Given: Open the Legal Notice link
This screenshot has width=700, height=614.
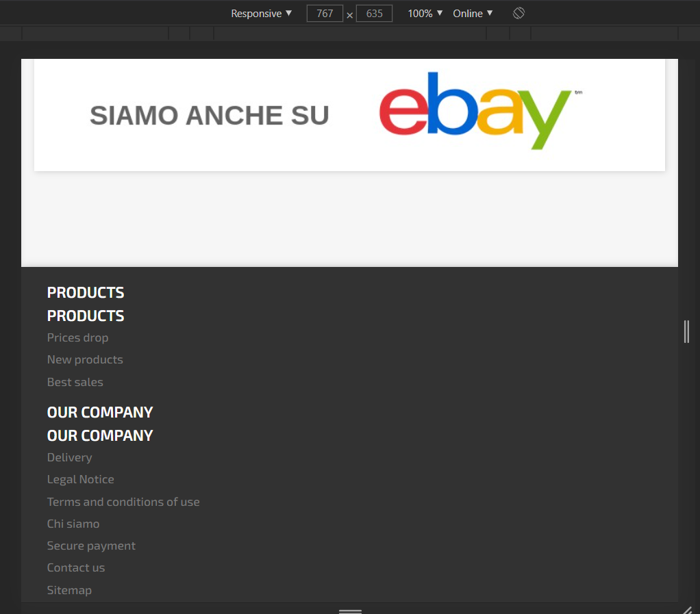Looking at the screenshot, I should tap(80, 479).
